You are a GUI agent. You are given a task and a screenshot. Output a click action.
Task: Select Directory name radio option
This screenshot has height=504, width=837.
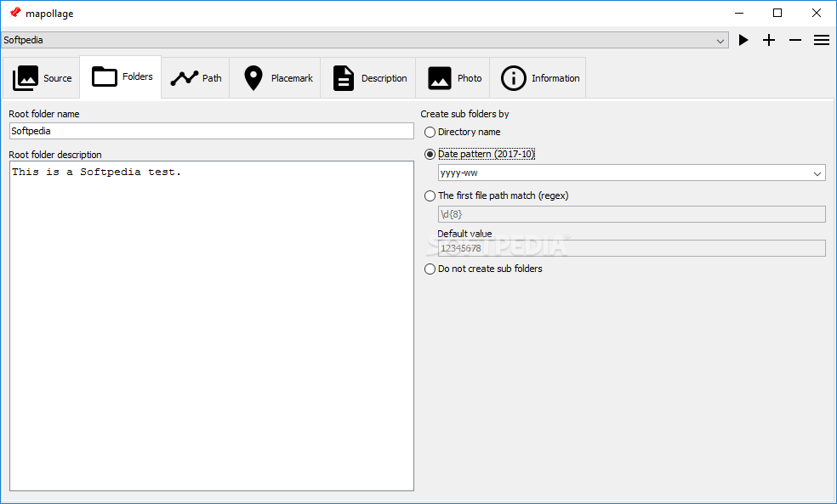pos(462,133)
